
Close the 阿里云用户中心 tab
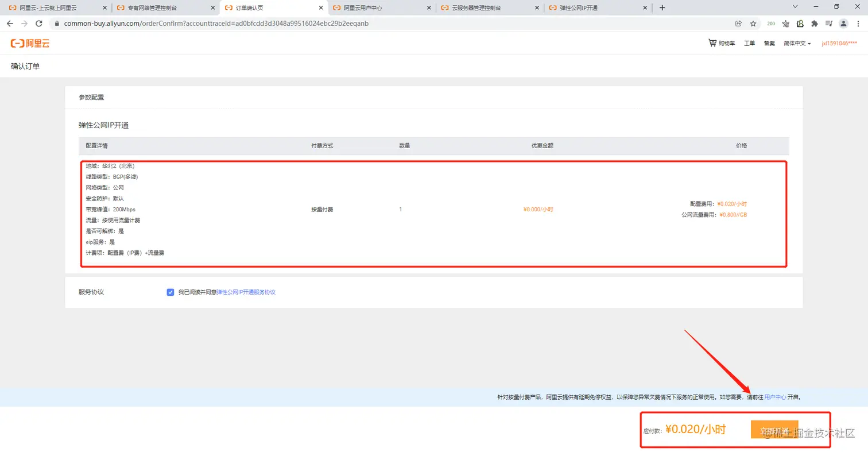[x=429, y=8]
